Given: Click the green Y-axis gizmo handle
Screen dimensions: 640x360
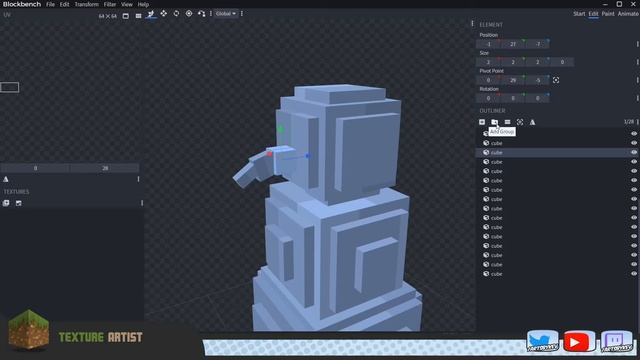Looking at the screenshot, I should pos(280,129).
